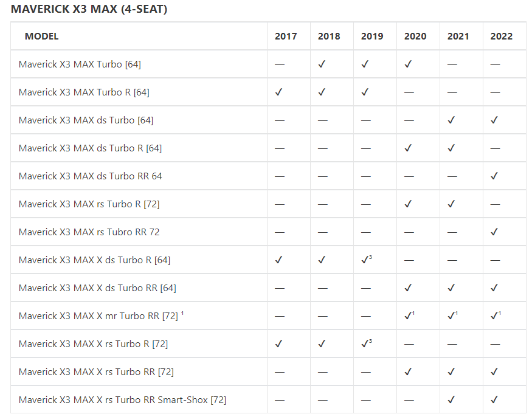This screenshot has width=532, height=414.
Task: Click the MAVERICK X3 MAX (4-SEAT) heading
Action: 89,9
